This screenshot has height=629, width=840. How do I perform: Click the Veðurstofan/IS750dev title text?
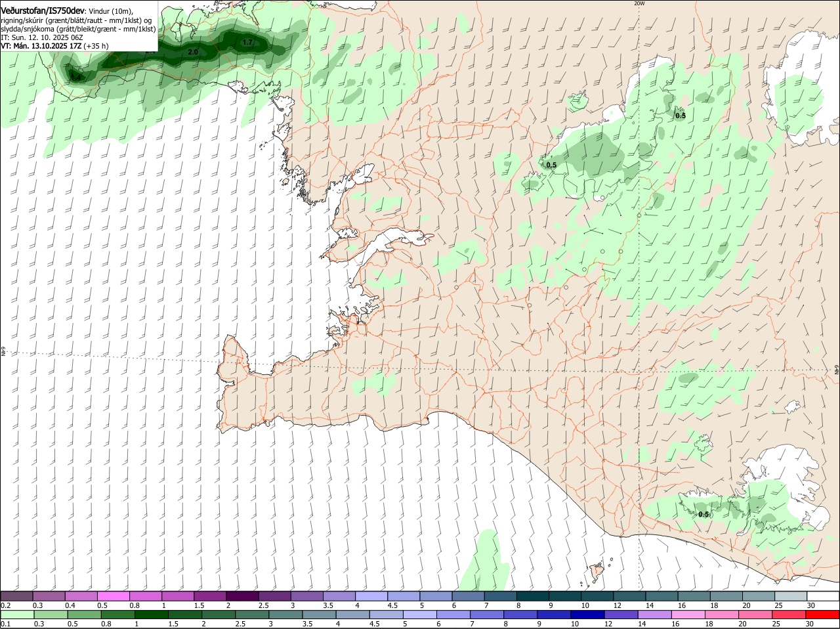pos(43,11)
